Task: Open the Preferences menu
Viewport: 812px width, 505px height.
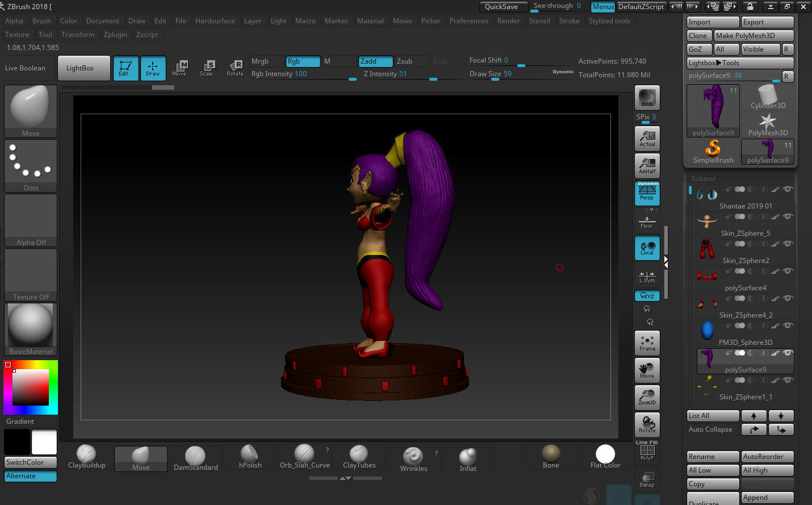Action: click(x=468, y=21)
